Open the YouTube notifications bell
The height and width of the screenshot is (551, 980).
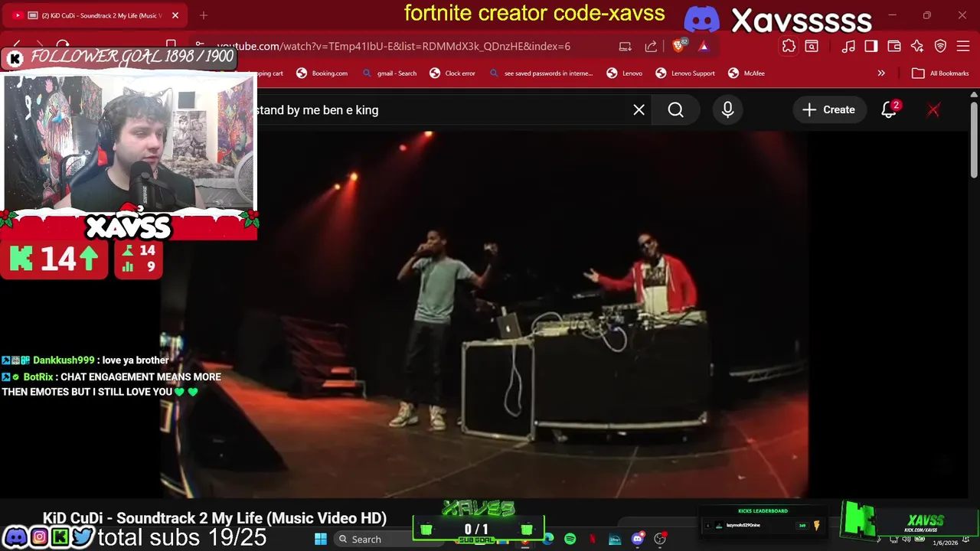click(889, 110)
